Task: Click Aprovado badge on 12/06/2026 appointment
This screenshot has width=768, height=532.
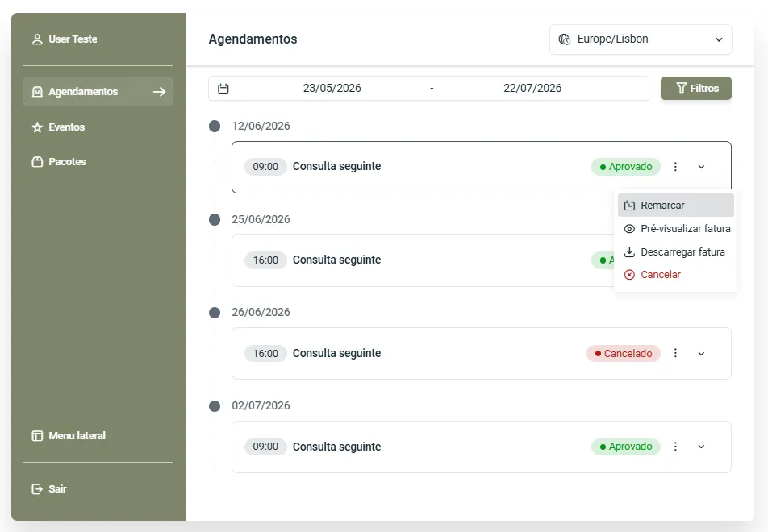Action: coord(626,167)
